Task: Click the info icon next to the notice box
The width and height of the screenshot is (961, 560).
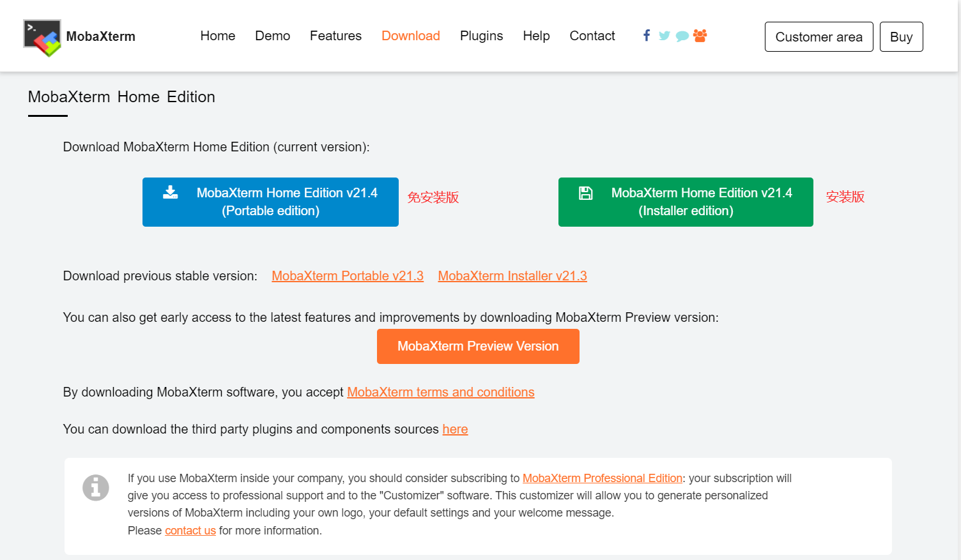Action: pyautogui.click(x=96, y=487)
